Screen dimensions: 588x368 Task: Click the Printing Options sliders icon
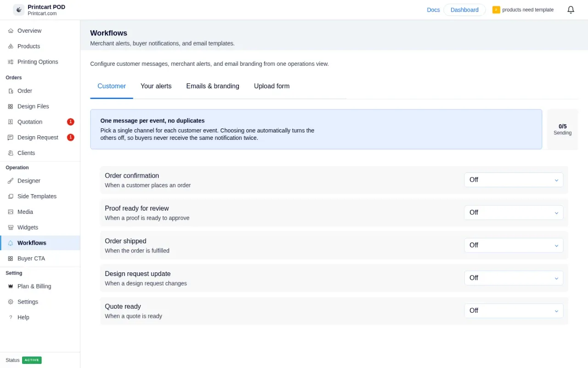11,62
